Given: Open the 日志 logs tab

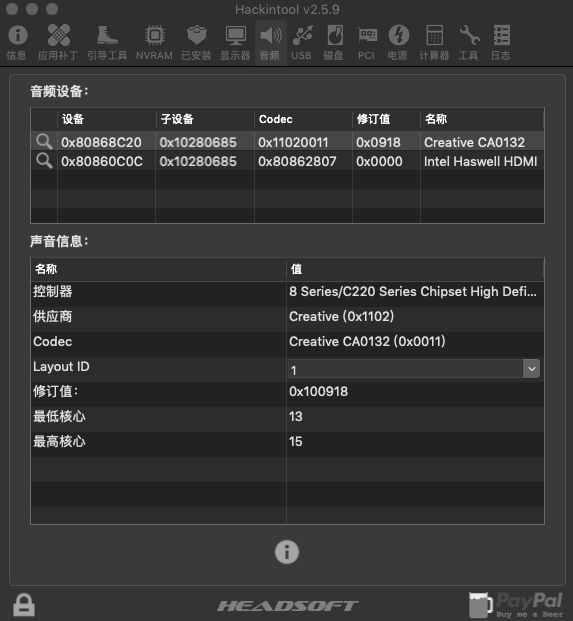Looking at the screenshot, I should click(x=501, y=42).
